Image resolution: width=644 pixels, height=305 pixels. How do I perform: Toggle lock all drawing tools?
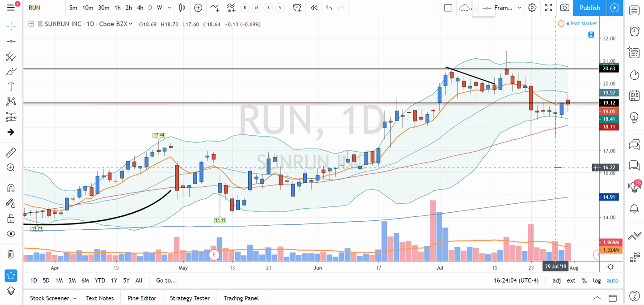(11, 219)
